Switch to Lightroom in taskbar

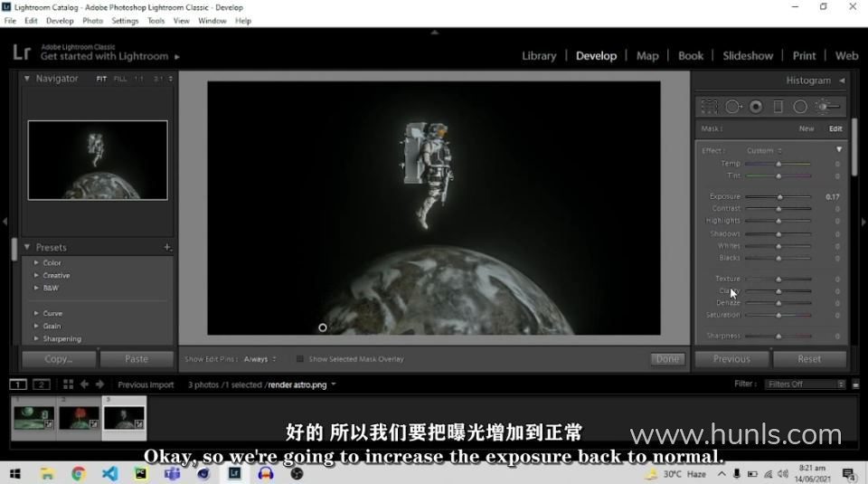[x=235, y=473]
